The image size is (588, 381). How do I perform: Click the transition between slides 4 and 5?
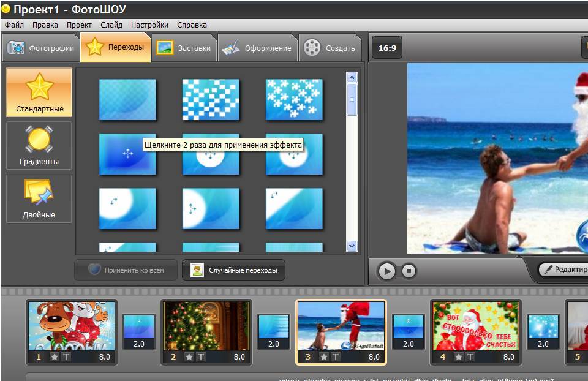(x=543, y=332)
